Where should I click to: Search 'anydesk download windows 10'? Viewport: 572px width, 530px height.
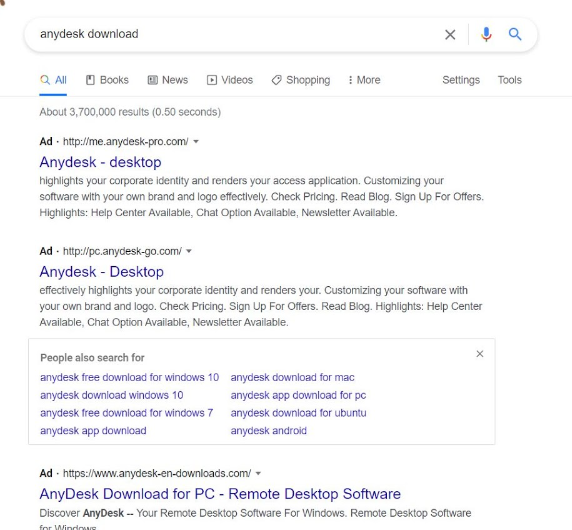tap(112, 395)
